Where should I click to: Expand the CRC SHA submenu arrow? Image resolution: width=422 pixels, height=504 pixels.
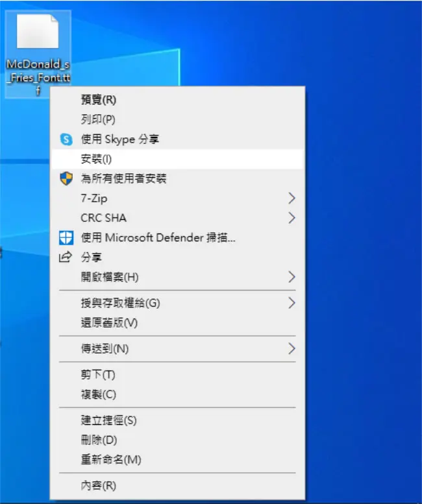pyautogui.click(x=292, y=218)
